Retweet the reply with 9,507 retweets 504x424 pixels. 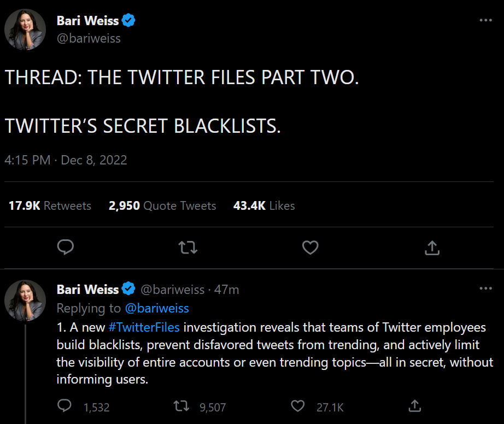(180, 406)
